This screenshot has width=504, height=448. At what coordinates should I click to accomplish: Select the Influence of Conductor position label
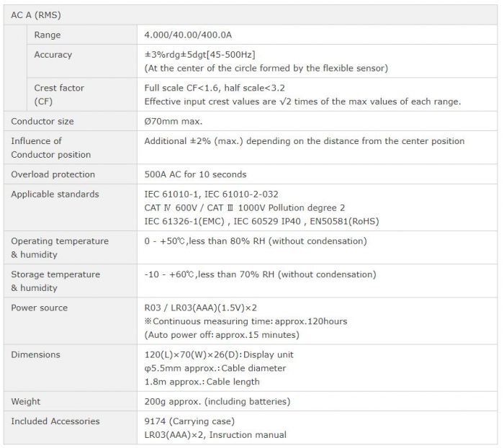coord(51,148)
